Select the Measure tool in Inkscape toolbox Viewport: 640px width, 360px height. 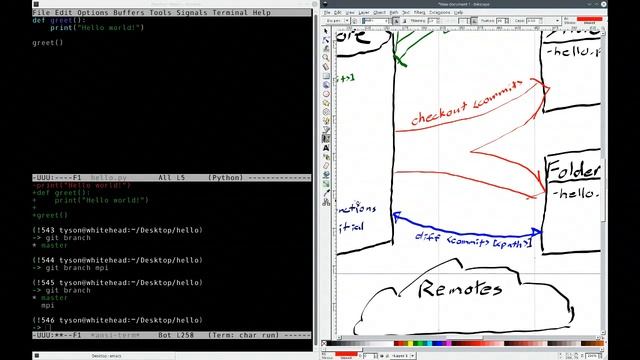326,67
